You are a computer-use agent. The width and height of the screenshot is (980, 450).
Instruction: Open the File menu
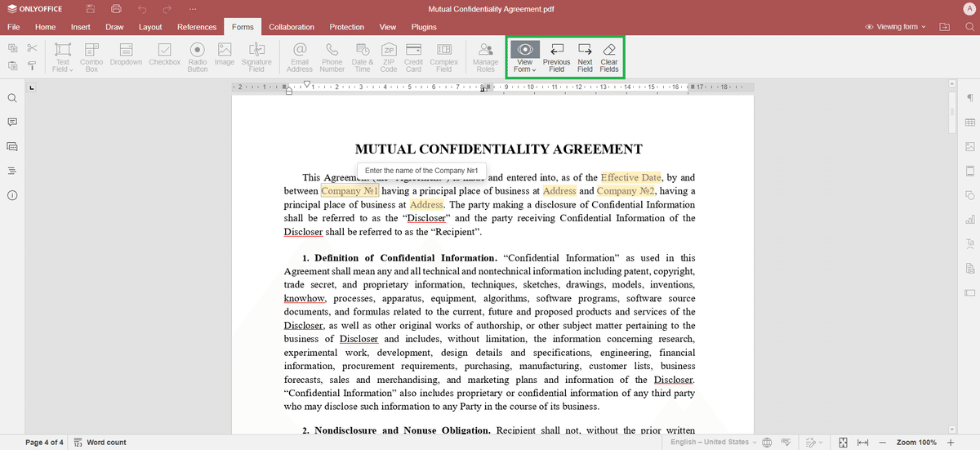click(13, 27)
